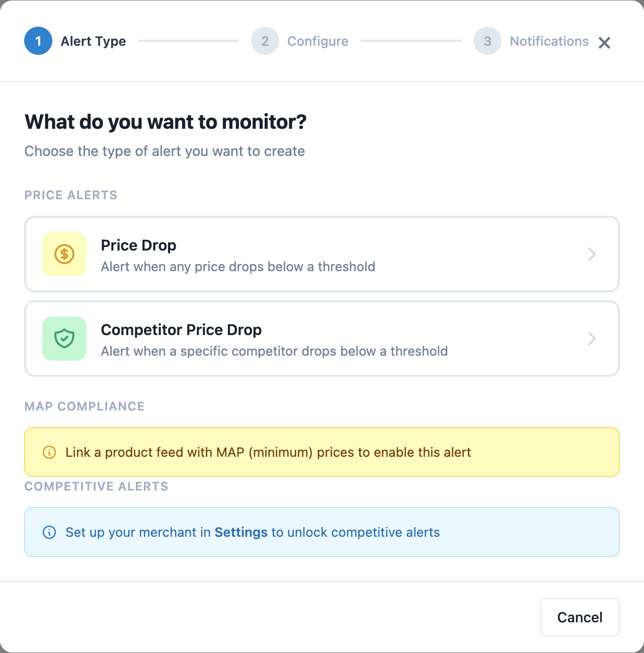The width and height of the screenshot is (644, 653).
Task: Click the info icon in the MAP compliance banner
Action: coord(49,452)
